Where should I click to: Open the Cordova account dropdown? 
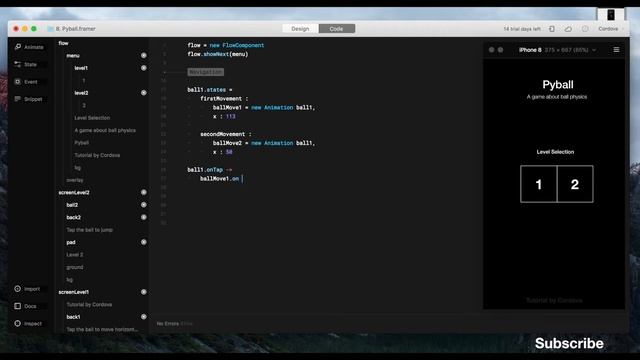[611, 29]
